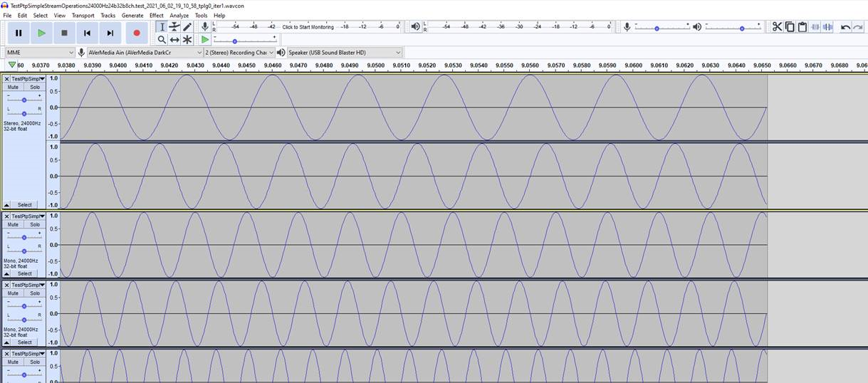Solo the bottom partially visible track
Viewport: 868px width, 383px height.
click(35, 362)
